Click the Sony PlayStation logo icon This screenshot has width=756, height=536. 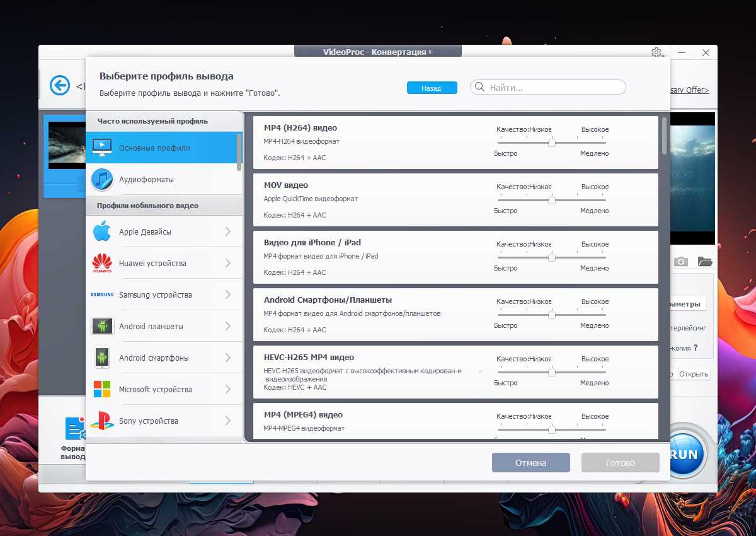pos(102,421)
